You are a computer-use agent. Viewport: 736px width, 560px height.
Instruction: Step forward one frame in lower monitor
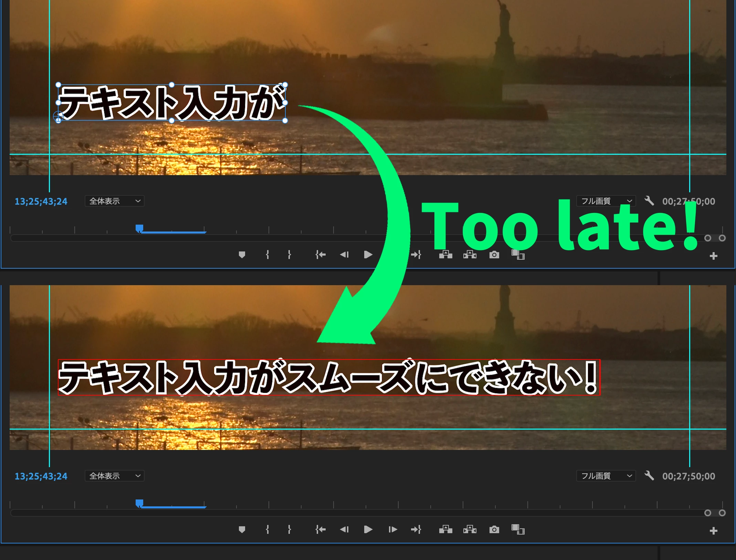point(392,529)
